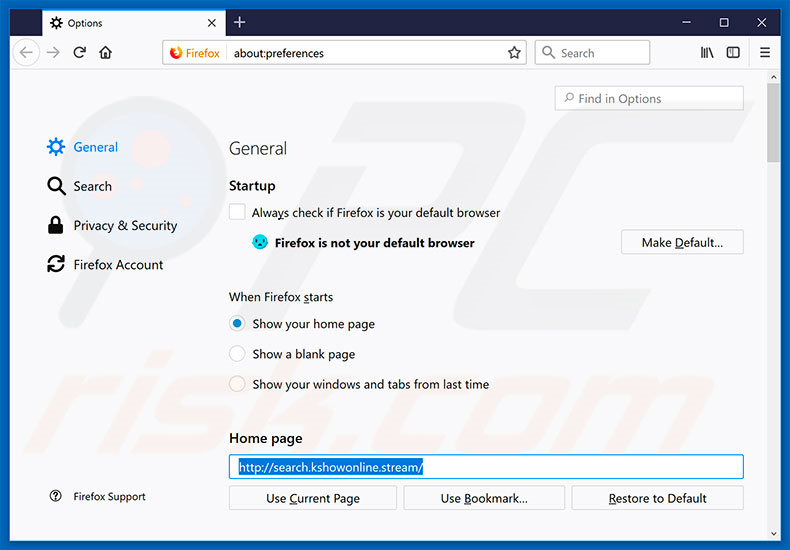Select Show a blank page radio
The height and width of the screenshot is (550, 790).
pyautogui.click(x=237, y=354)
